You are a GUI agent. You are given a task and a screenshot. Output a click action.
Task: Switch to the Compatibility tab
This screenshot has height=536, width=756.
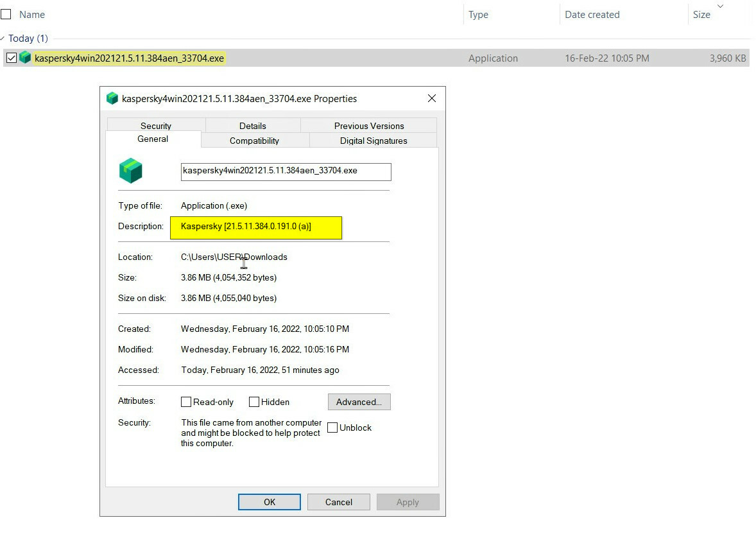[x=255, y=141]
